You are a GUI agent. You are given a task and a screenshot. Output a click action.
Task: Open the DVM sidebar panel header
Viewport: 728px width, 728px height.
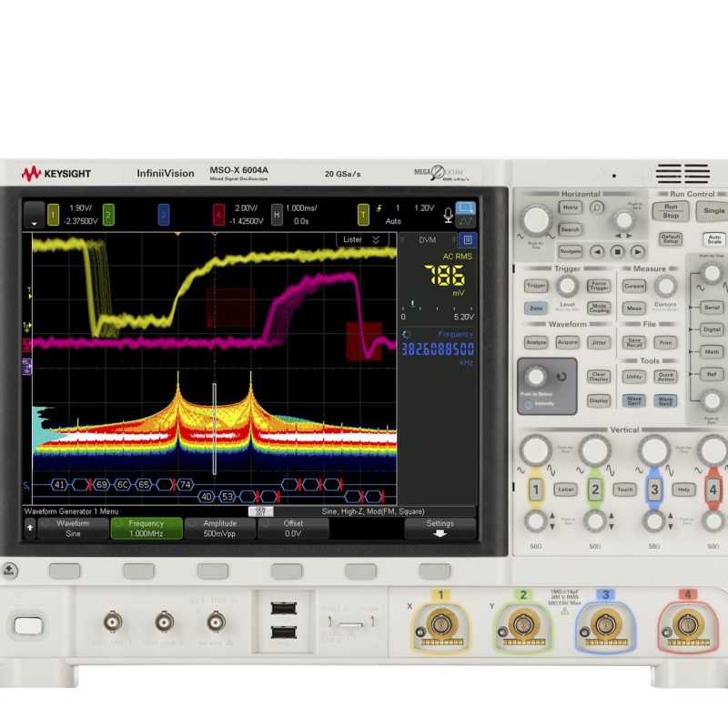click(427, 239)
